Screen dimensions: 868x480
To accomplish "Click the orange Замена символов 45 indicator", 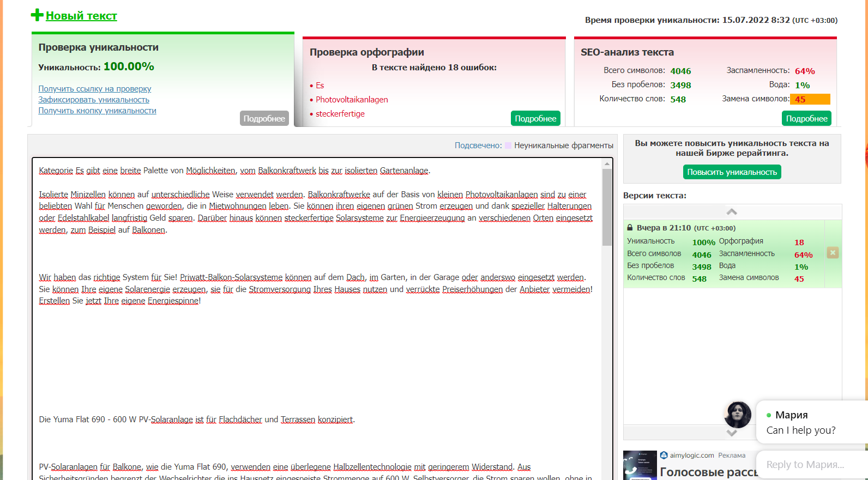I will (x=810, y=99).
